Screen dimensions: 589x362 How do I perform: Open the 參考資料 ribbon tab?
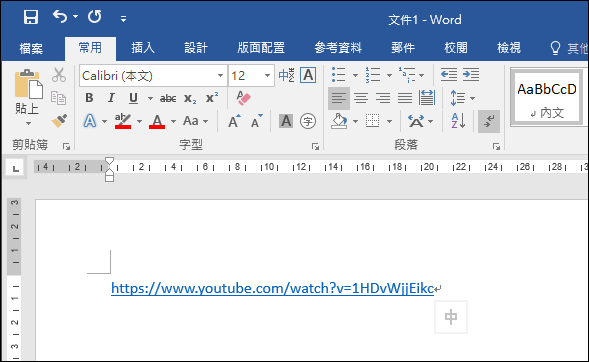point(338,48)
